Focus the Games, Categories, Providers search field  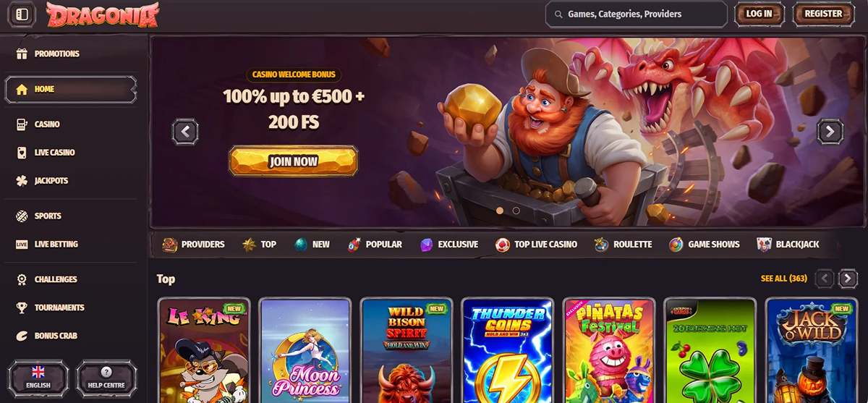click(637, 14)
